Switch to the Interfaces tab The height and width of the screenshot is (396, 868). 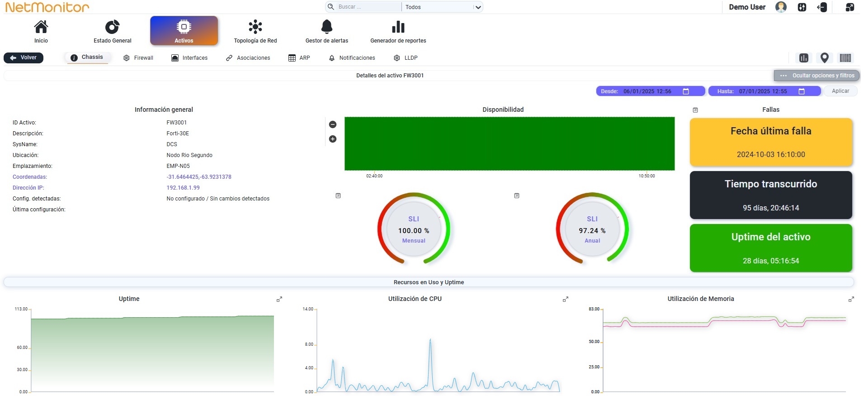pyautogui.click(x=189, y=58)
